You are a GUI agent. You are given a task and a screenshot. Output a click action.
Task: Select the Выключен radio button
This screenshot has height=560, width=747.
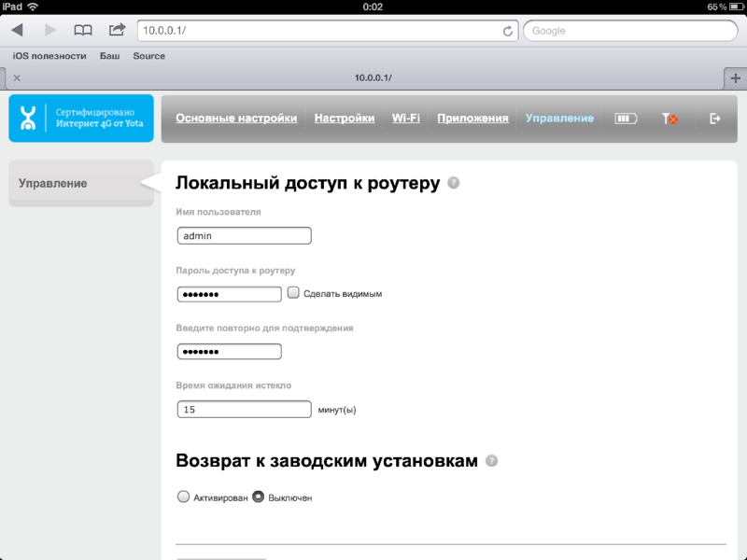259,497
